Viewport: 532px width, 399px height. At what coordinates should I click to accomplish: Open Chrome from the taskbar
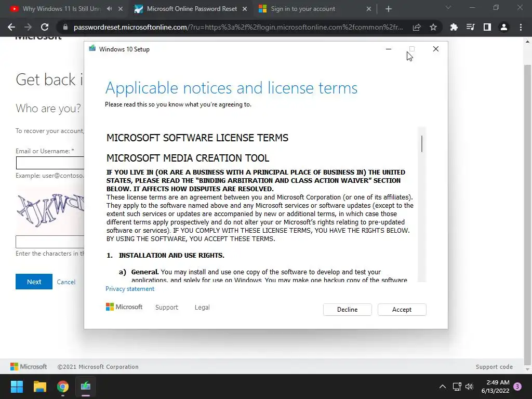tap(63, 387)
